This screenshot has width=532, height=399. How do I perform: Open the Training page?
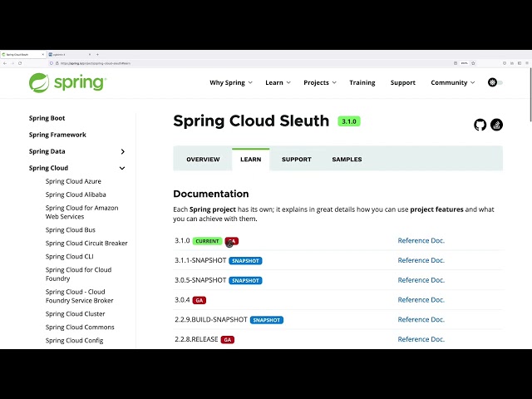(x=362, y=83)
